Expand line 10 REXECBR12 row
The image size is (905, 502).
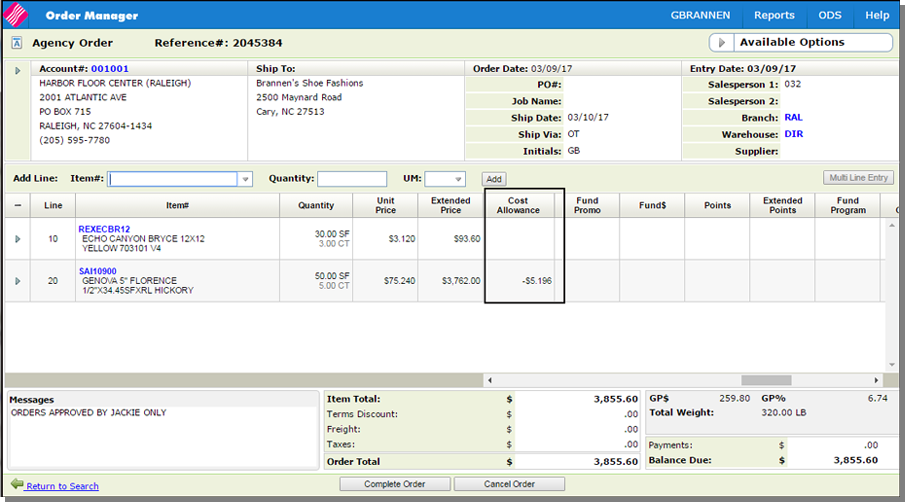tap(17, 239)
